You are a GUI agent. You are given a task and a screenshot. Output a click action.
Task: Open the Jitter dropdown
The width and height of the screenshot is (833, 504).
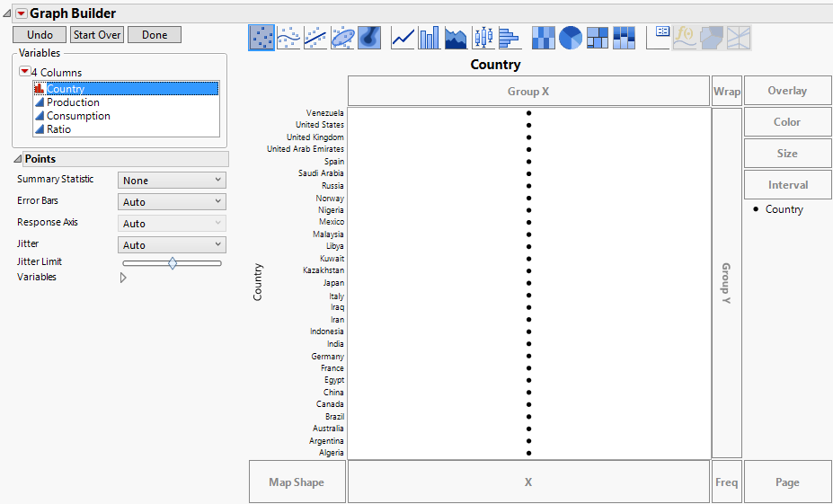172,245
